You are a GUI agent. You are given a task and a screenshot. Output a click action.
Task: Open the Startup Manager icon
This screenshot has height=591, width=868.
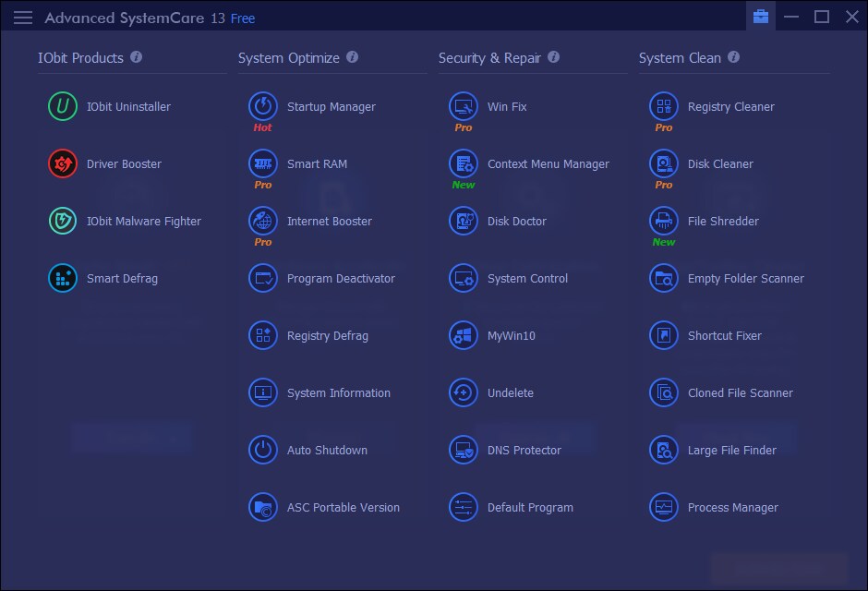263,105
